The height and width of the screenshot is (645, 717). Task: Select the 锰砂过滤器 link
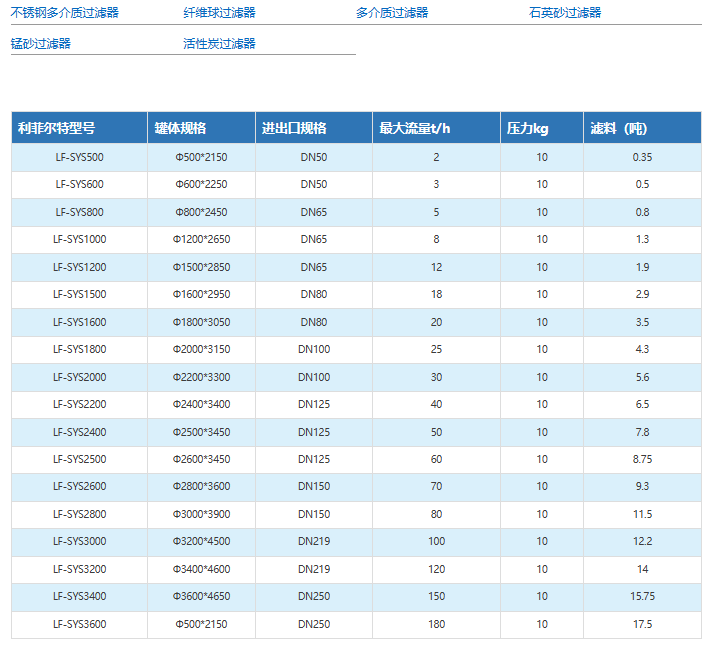click(x=41, y=44)
